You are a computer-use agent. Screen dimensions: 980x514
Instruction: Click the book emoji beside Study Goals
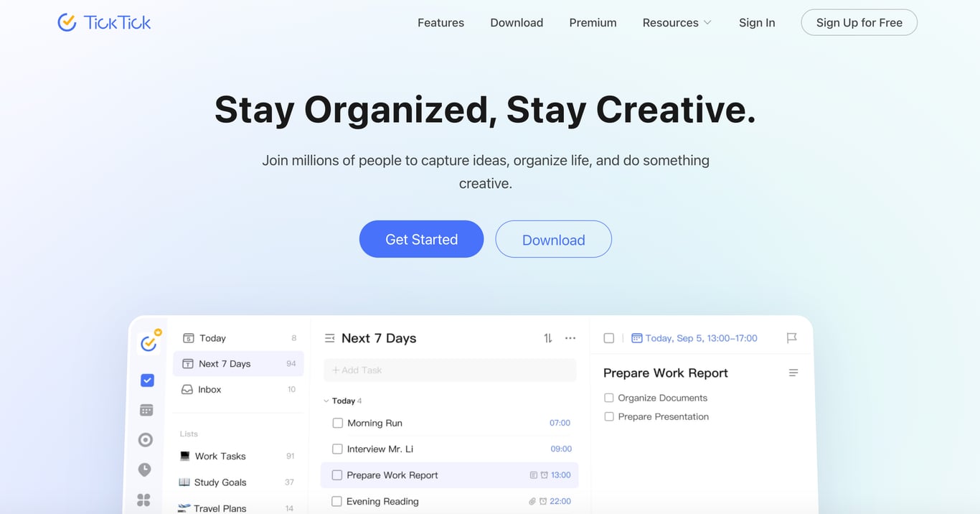pos(184,482)
